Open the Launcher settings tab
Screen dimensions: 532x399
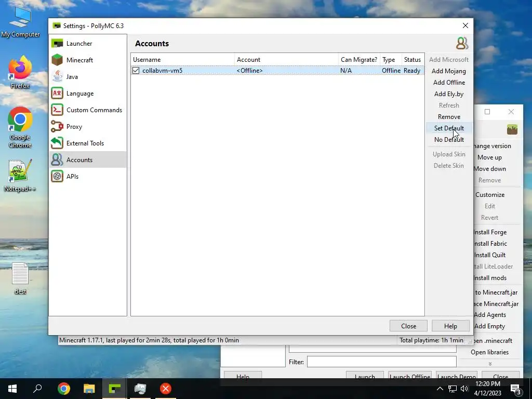coord(88,44)
